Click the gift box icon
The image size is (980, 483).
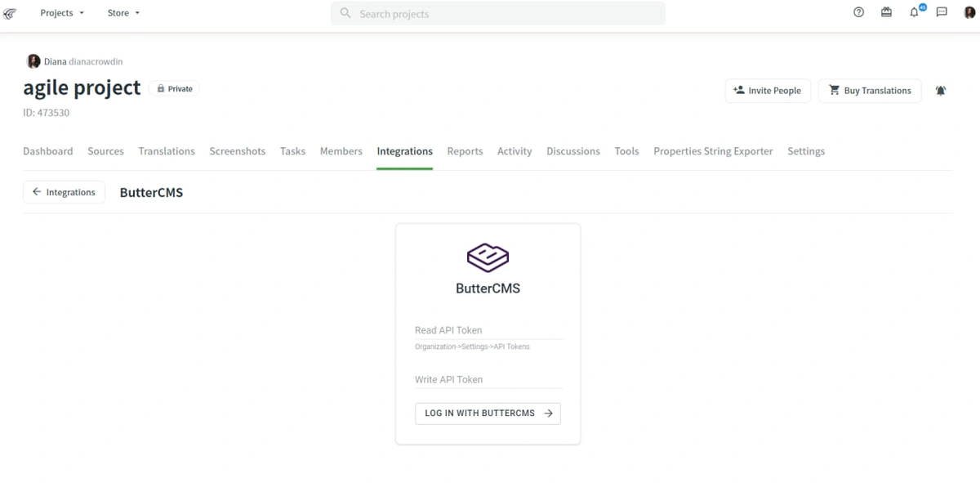click(886, 13)
